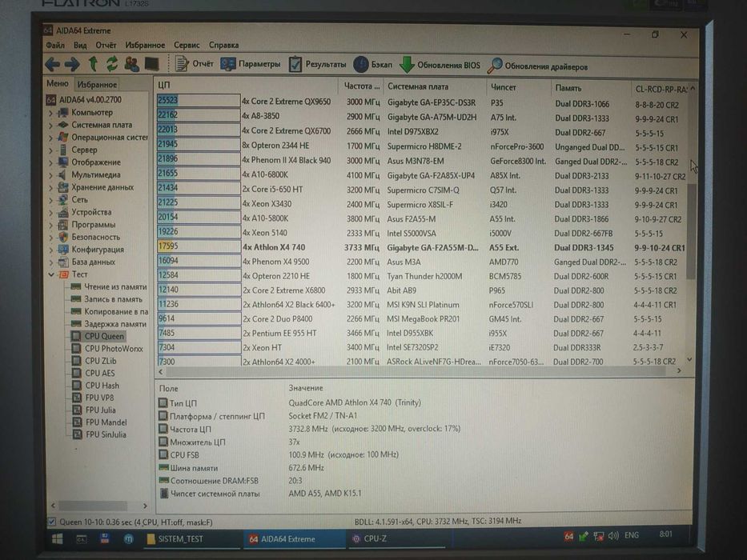Screen dimensions: 747x560
Task: Select the 4x Athlon X4 740 result row
Action: (x=421, y=248)
